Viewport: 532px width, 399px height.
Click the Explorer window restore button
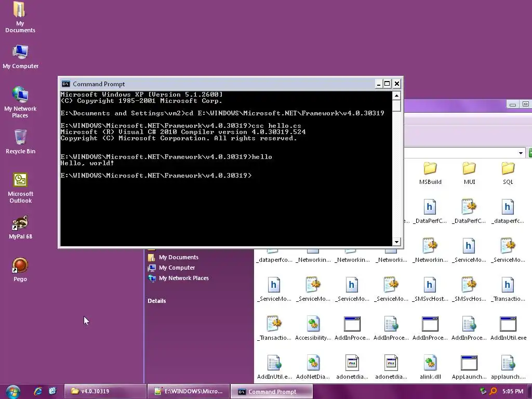526,104
